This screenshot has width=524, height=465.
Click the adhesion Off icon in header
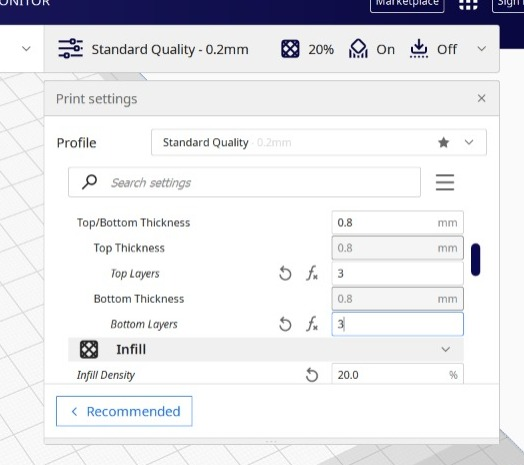[419, 49]
